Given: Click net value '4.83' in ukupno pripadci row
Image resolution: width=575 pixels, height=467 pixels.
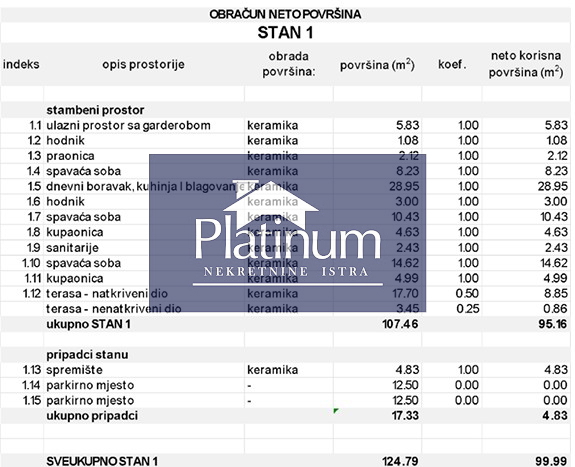Looking at the screenshot, I should (556, 416).
